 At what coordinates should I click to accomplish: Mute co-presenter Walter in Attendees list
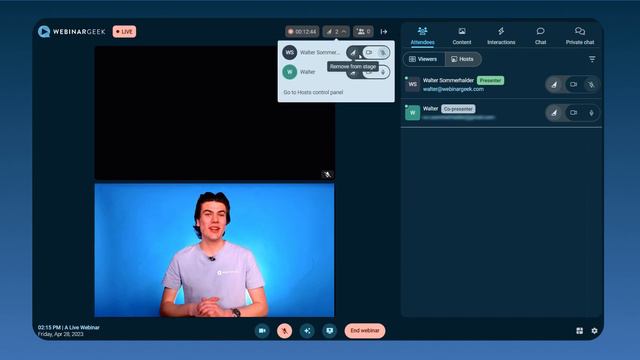[591, 113]
